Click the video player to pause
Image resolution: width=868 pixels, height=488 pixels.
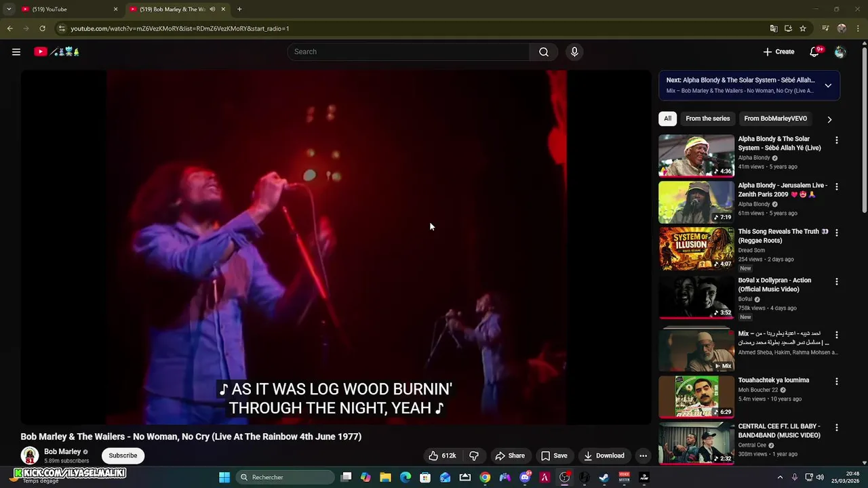pos(336,247)
